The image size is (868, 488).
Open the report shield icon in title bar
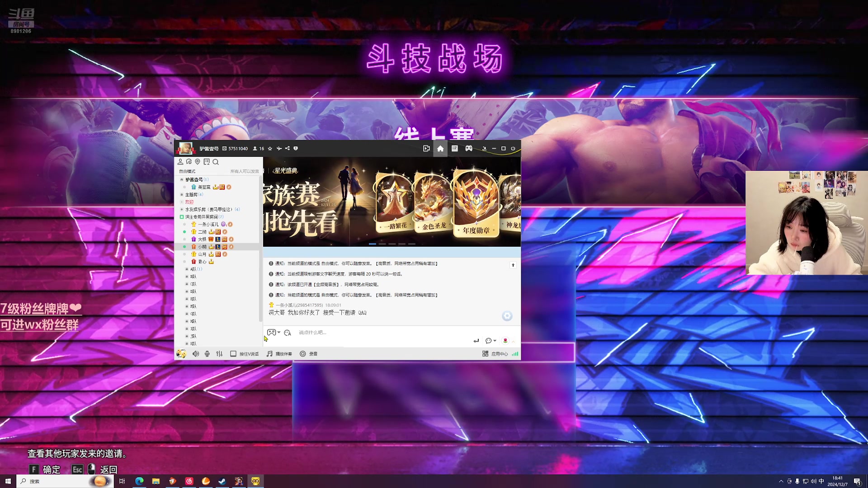click(x=296, y=149)
